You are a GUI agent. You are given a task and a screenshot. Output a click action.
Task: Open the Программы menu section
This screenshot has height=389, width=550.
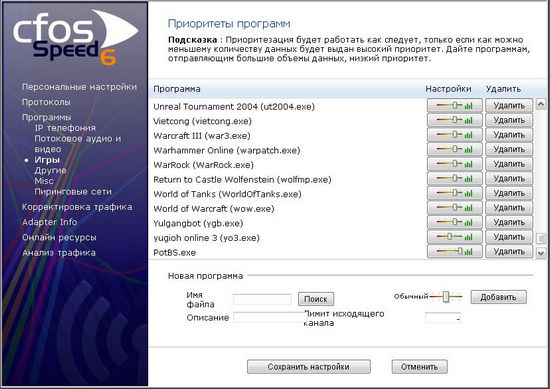(46, 117)
